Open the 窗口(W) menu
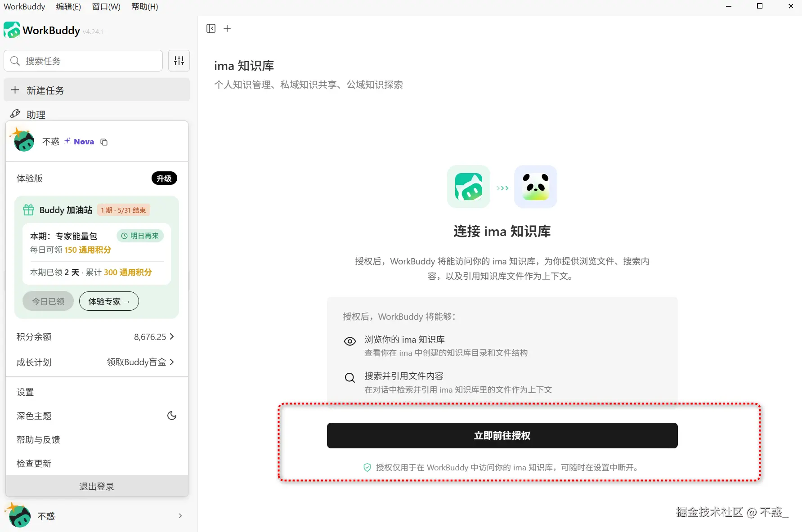The width and height of the screenshot is (802, 532). pyautogui.click(x=106, y=6)
